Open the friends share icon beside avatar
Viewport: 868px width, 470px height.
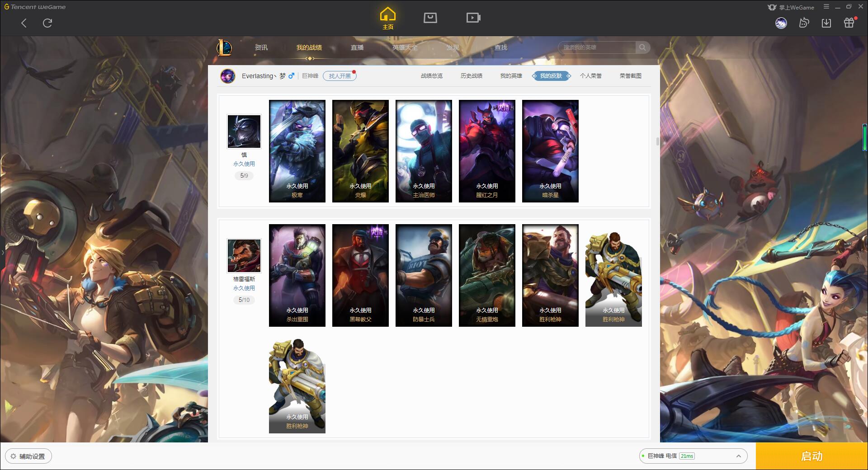(804, 23)
